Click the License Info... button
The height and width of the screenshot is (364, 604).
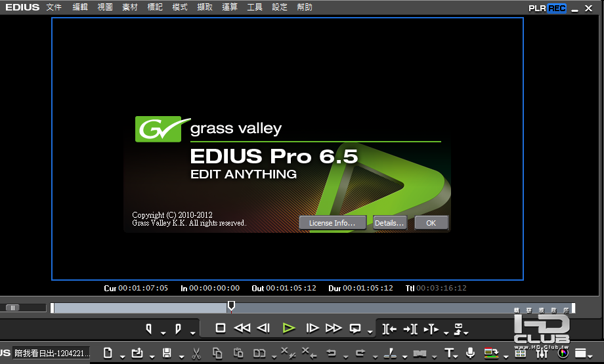(x=332, y=223)
